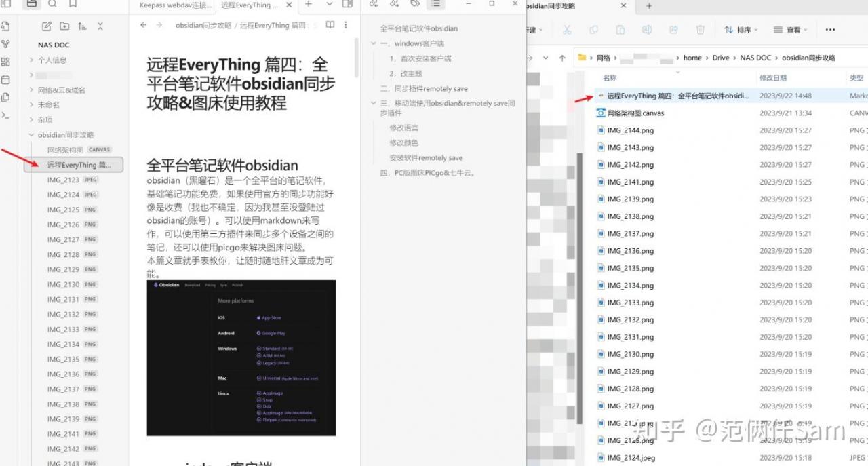This screenshot has height=466, width=868.
Task: Open the more options menu in File Explorer
Action: click(830, 30)
